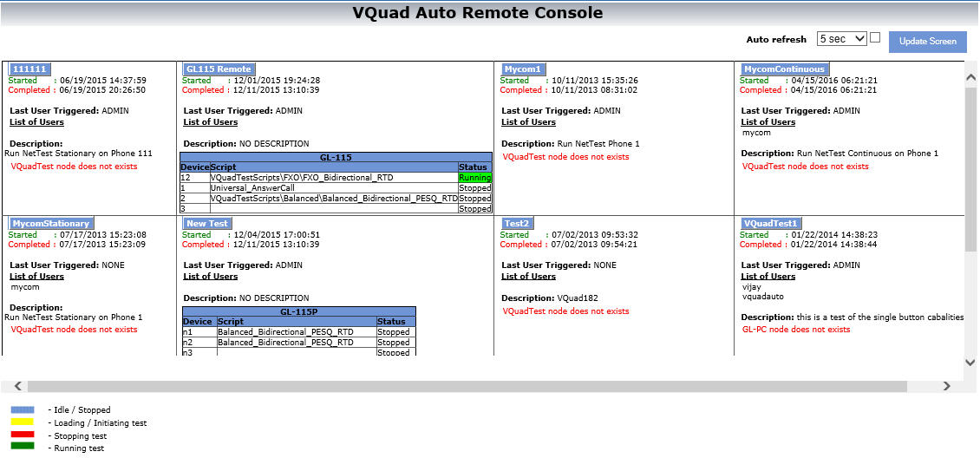980x458 pixels.
Task: Click the GL-115 table header
Action: (x=336, y=158)
